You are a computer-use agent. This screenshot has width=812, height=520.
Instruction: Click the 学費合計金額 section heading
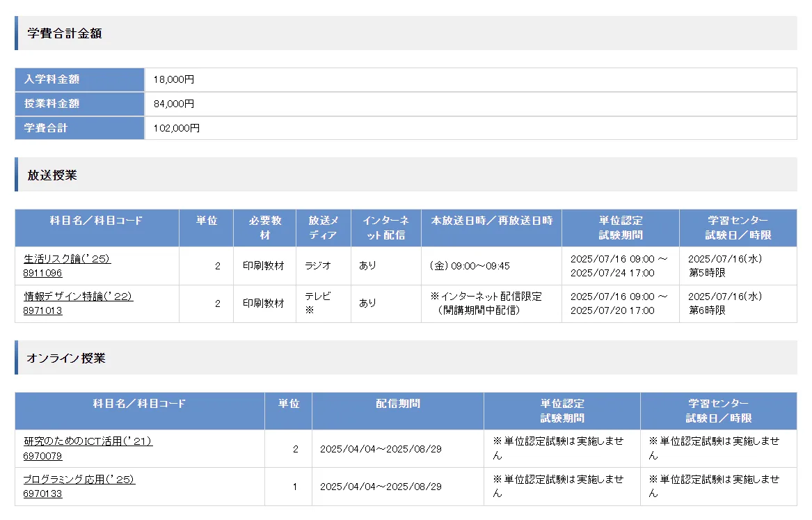pos(65,33)
